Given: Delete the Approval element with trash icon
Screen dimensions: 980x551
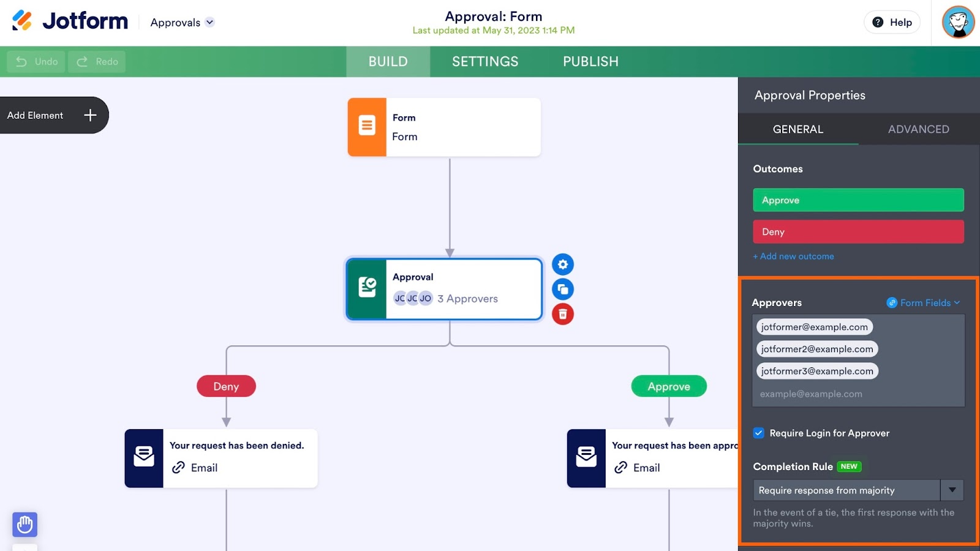Looking at the screenshot, I should coord(563,314).
